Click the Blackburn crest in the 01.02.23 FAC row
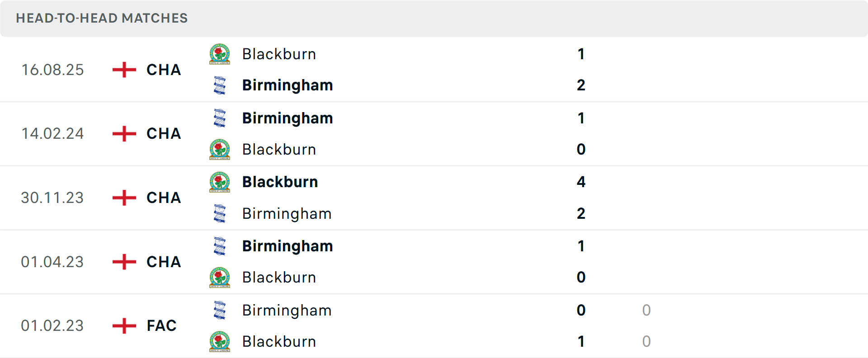This screenshot has width=868, height=358. [x=220, y=342]
